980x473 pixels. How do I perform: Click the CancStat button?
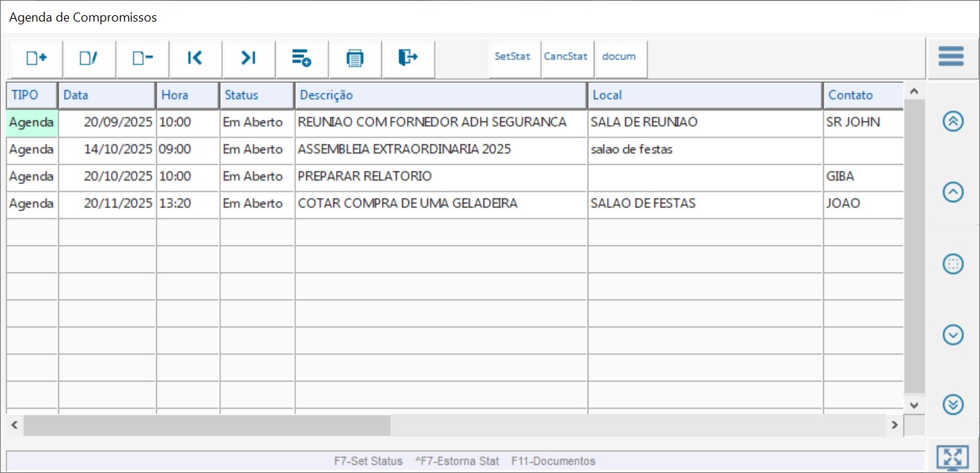click(x=565, y=57)
